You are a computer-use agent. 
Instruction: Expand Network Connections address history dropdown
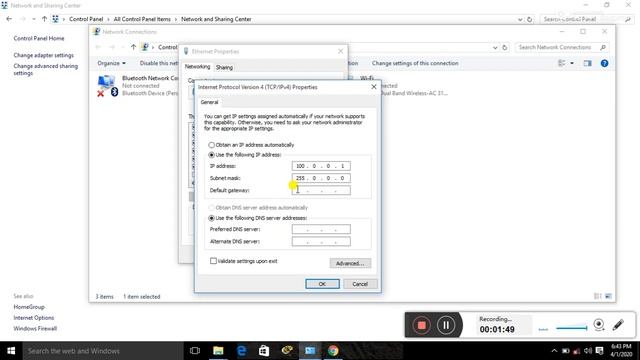click(x=495, y=47)
